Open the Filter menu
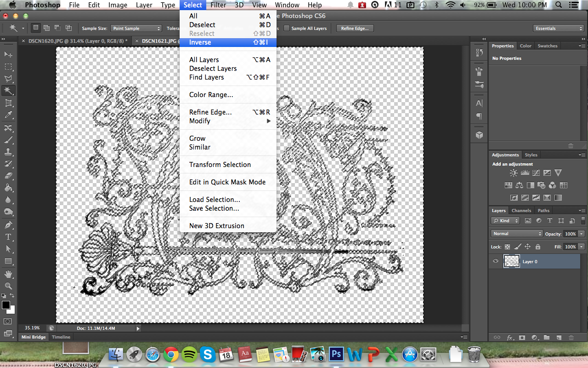588x368 pixels. 218,5
